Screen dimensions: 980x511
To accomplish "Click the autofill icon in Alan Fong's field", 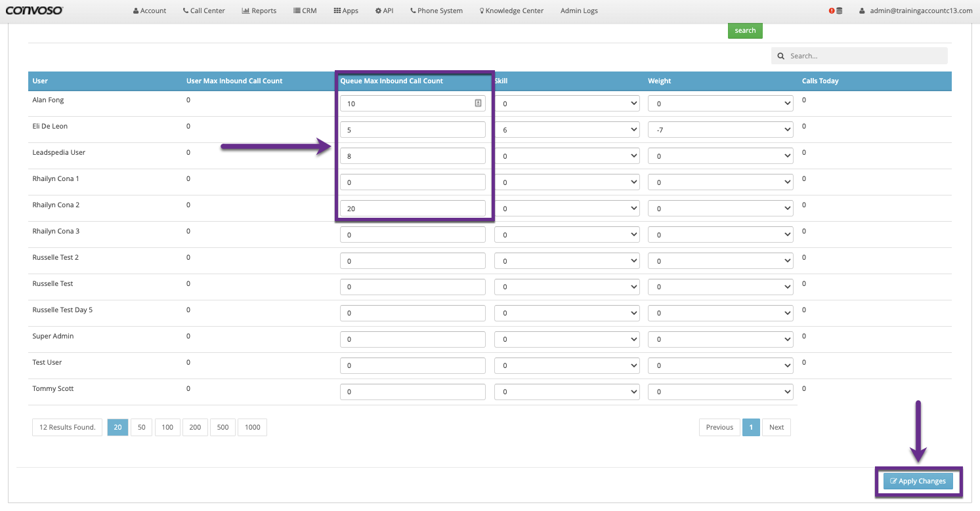I will [x=479, y=103].
